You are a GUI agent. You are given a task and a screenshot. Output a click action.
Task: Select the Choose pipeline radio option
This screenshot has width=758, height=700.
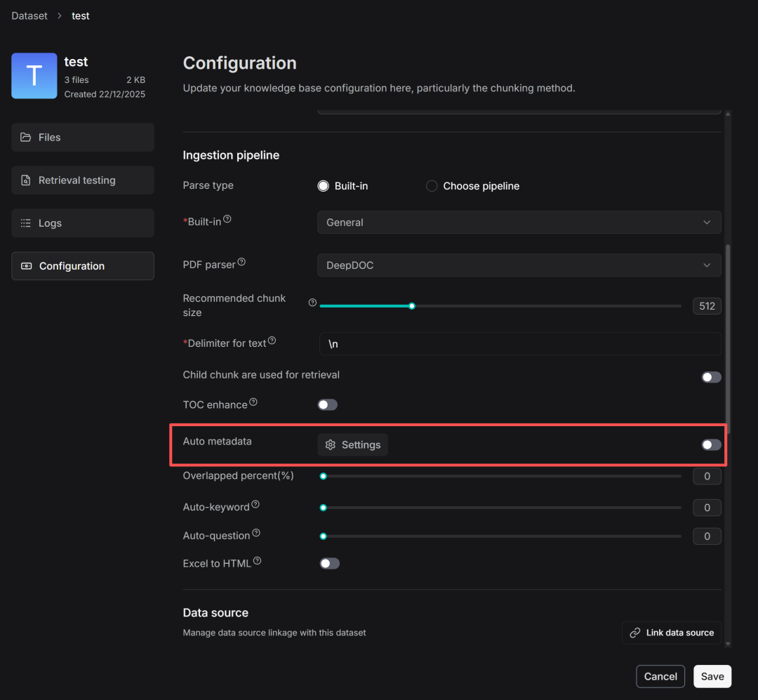tap(432, 186)
